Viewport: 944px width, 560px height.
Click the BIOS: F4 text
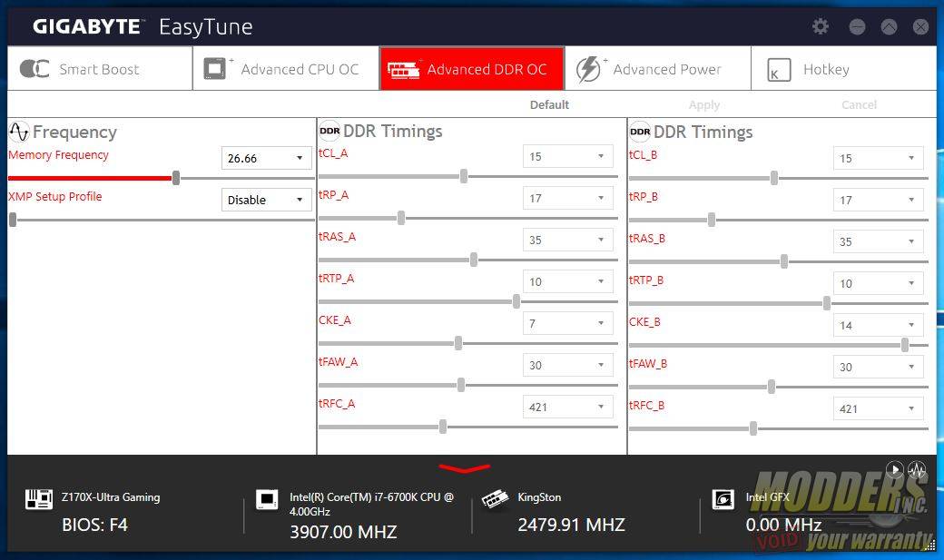tap(94, 525)
